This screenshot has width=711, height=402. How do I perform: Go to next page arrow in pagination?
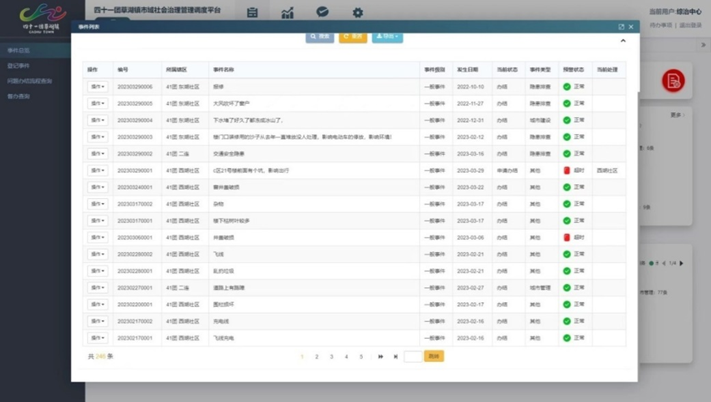pos(380,357)
